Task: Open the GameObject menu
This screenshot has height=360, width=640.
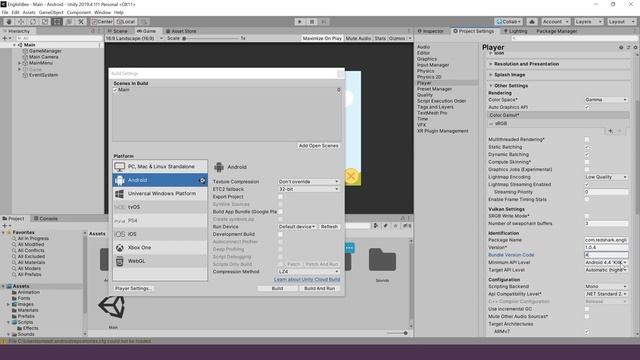Action: tap(51, 13)
